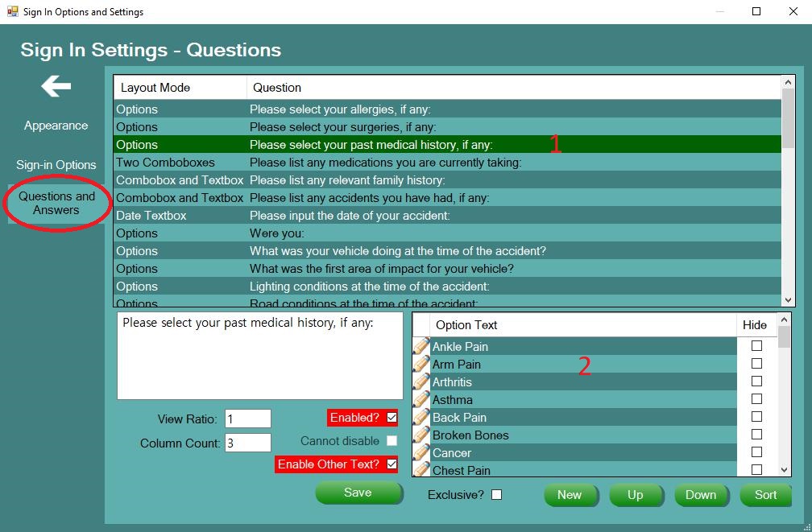Click the Save button
Screen dimensions: 812x532
[x=359, y=493]
